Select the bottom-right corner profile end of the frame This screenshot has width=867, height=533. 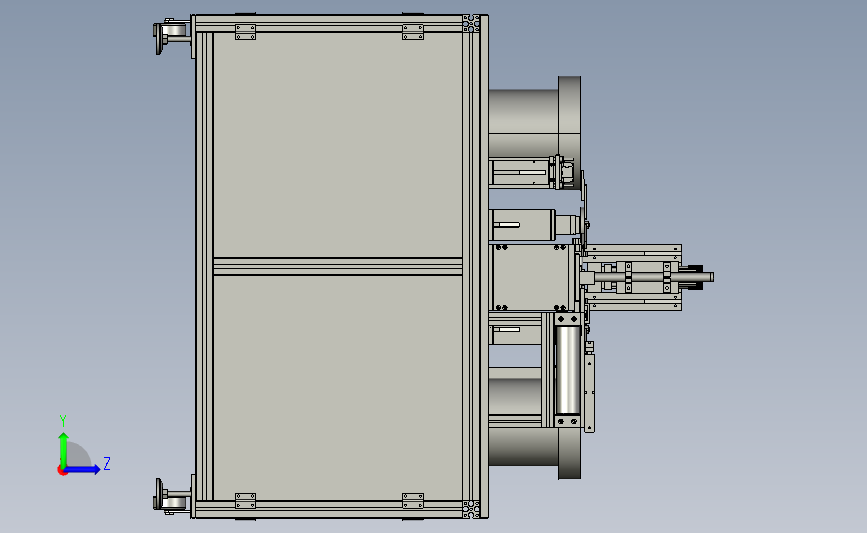click(471, 509)
